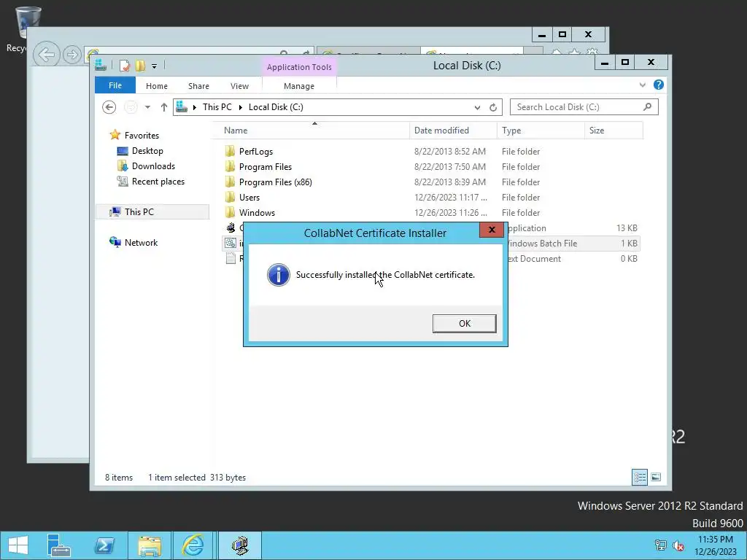This screenshot has width=747, height=560.
Task: Click the PerfLogs folder icon
Action: 230,152
